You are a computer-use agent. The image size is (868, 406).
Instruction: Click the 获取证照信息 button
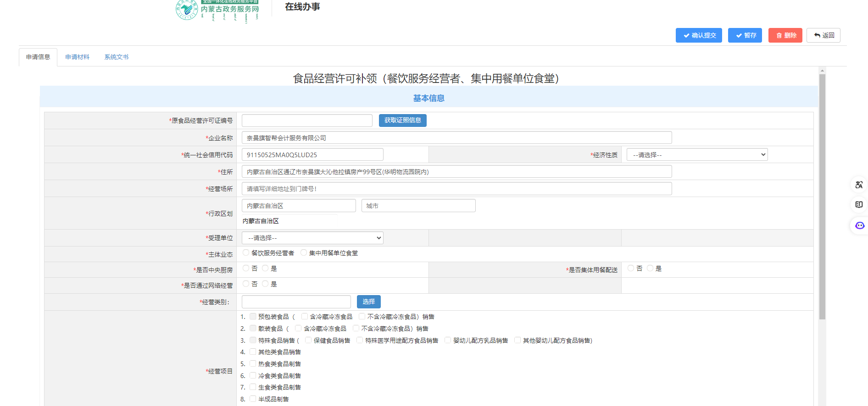pyautogui.click(x=402, y=121)
